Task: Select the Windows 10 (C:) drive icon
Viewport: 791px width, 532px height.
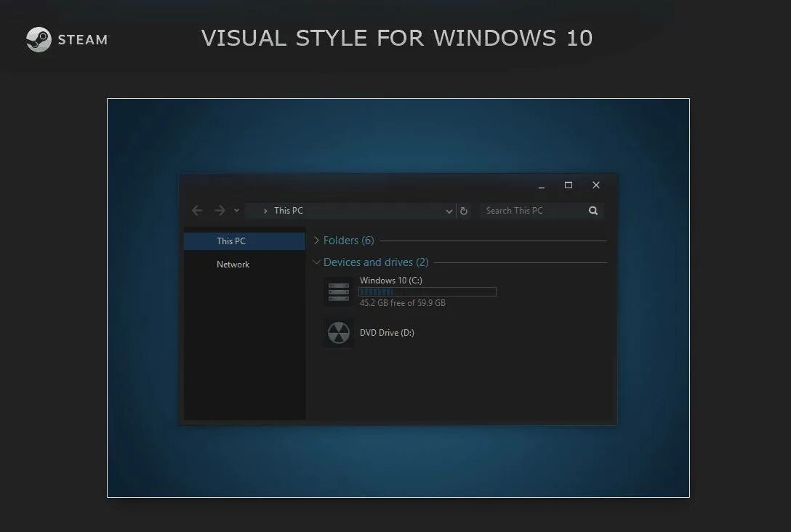Action: [339, 292]
